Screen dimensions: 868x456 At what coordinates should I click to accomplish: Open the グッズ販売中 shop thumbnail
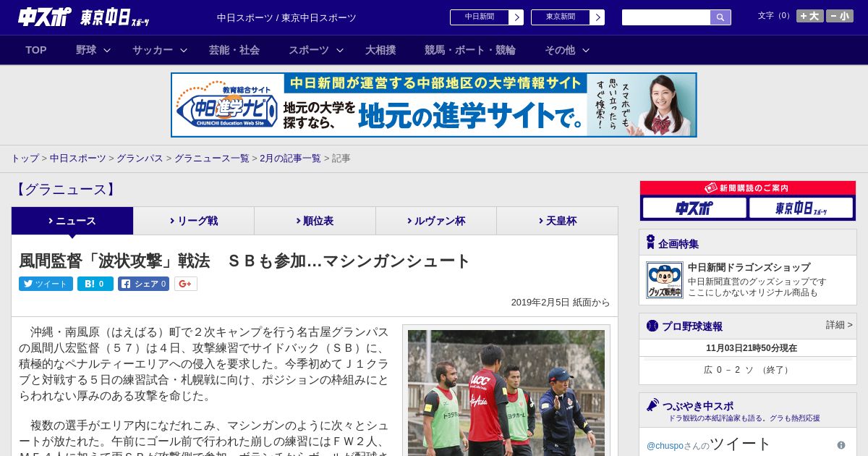(x=665, y=280)
